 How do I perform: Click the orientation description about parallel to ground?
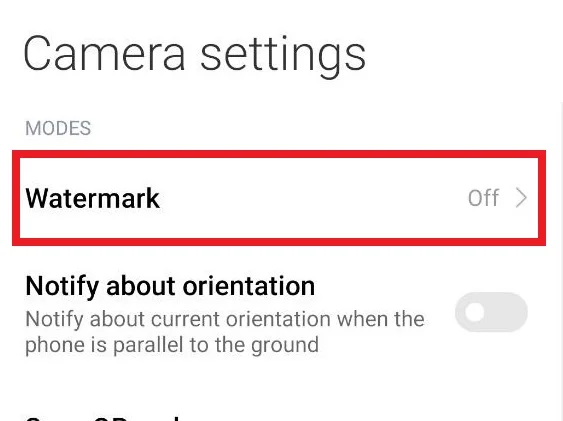pos(225,332)
